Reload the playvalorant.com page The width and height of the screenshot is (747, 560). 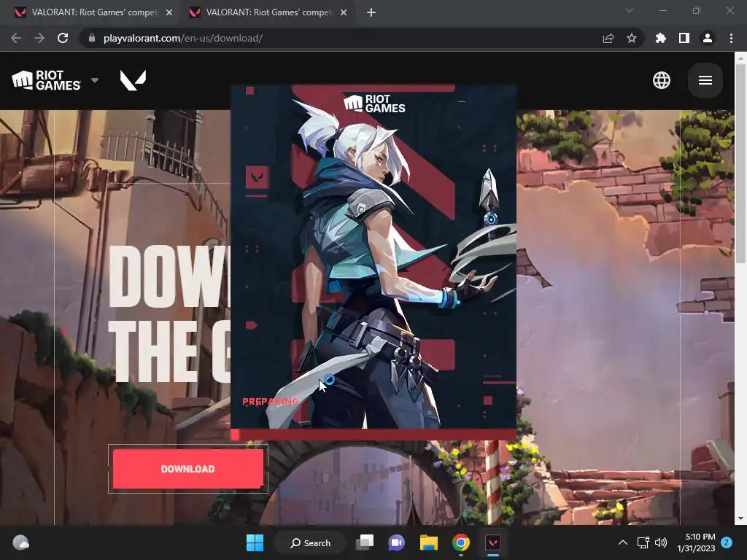[x=63, y=38]
